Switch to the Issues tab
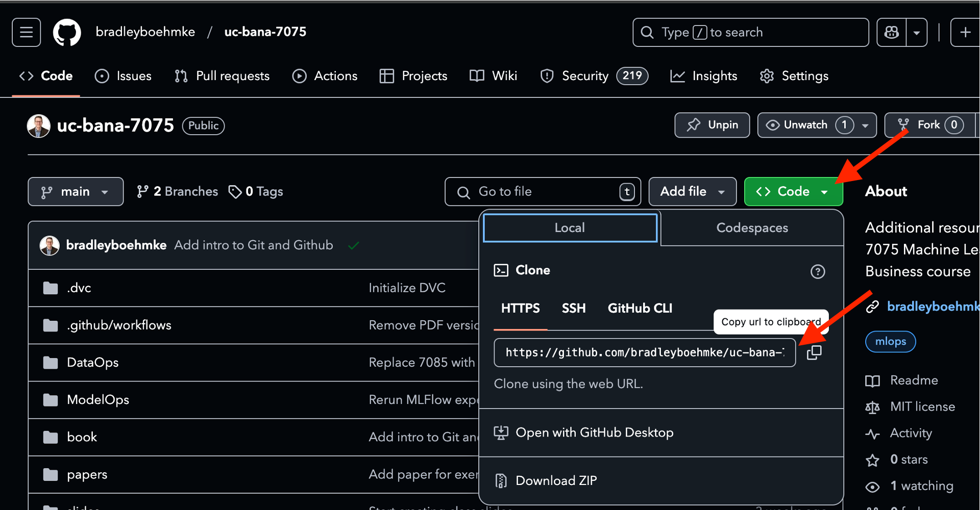The width and height of the screenshot is (980, 510). pos(123,76)
